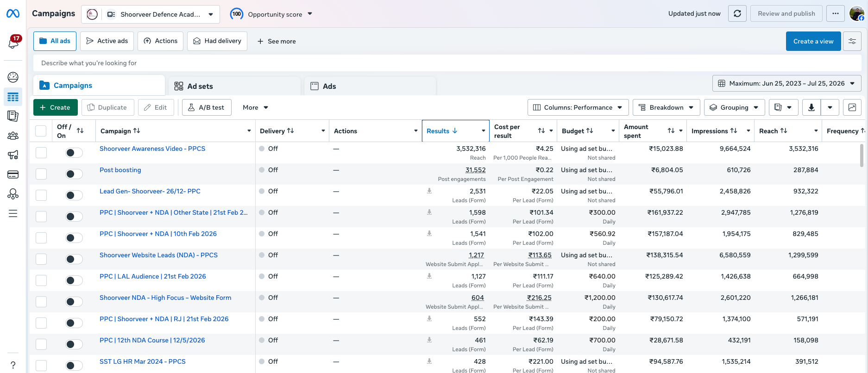Select the All ads view

[55, 41]
